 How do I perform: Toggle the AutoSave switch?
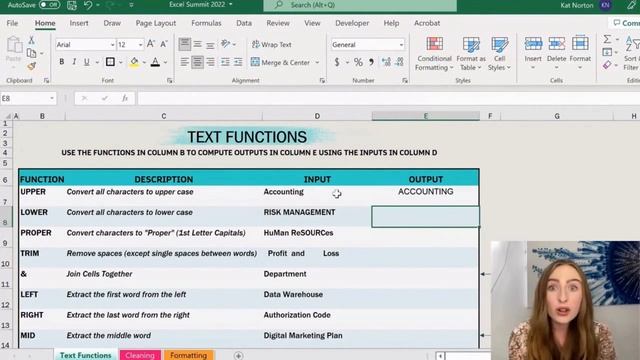49,5
